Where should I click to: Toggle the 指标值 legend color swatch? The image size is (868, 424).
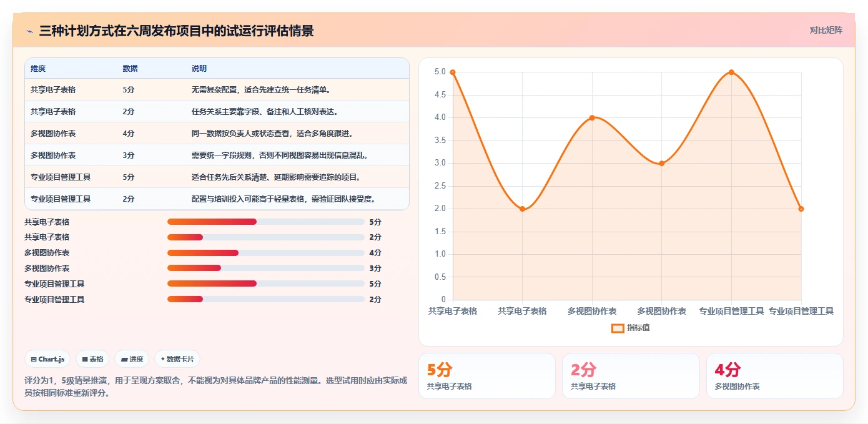click(x=618, y=328)
